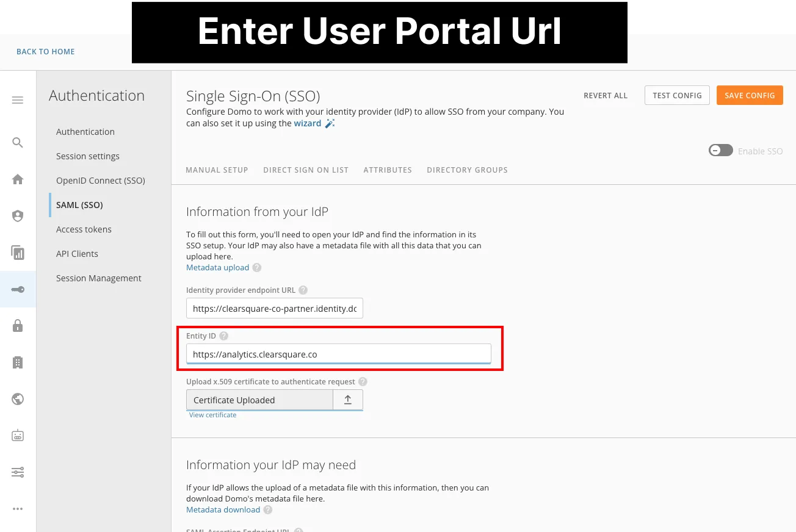Click help icon beside Identity provider endpoint URL
The width and height of the screenshot is (796, 532).
(x=303, y=290)
